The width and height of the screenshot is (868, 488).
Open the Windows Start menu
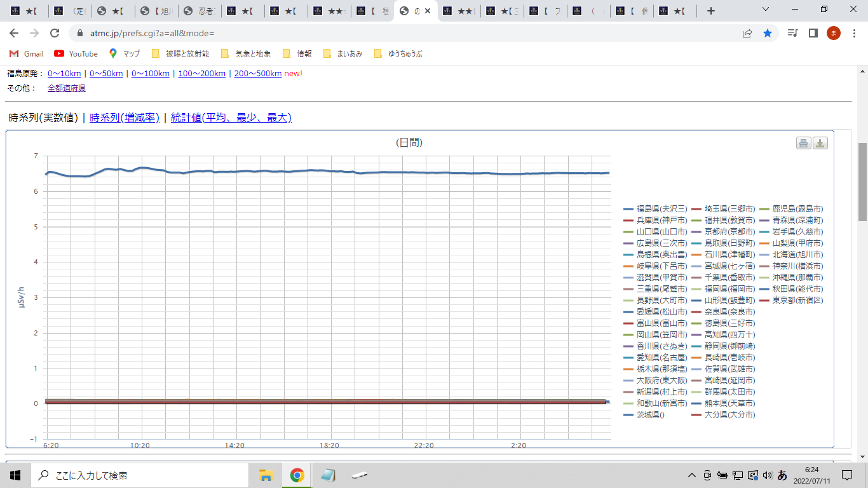(15, 475)
